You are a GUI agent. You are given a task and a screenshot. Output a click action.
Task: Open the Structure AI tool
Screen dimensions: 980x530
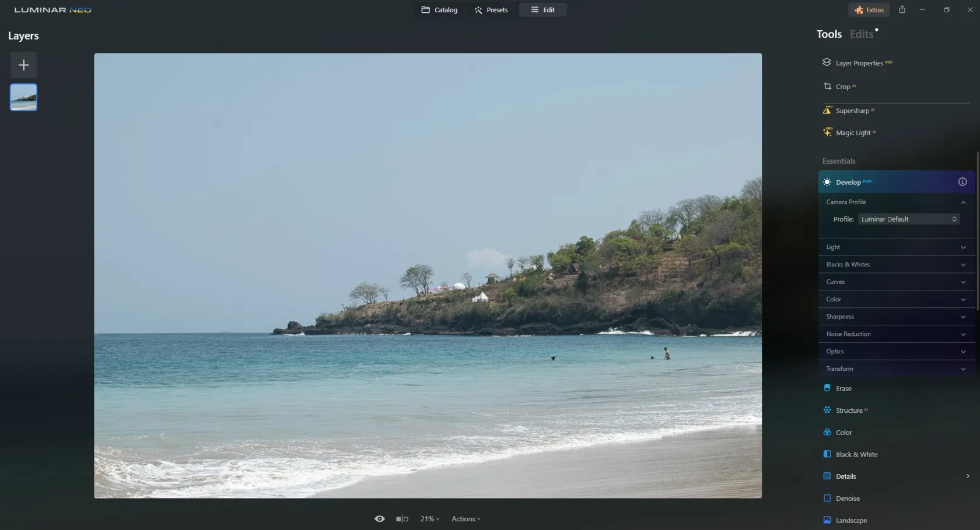click(x=849, y=410)
